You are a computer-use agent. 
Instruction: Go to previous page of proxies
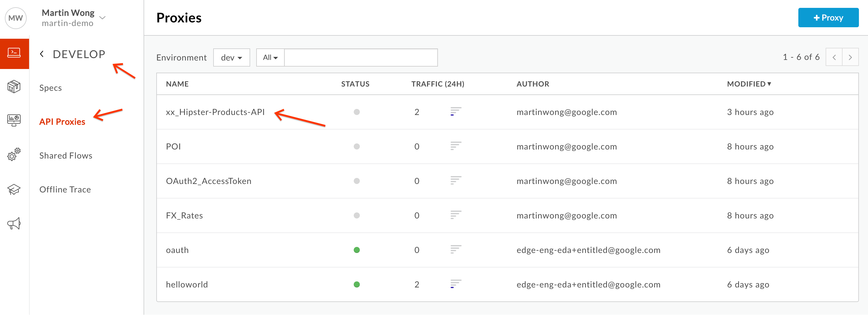coord(834,57)
